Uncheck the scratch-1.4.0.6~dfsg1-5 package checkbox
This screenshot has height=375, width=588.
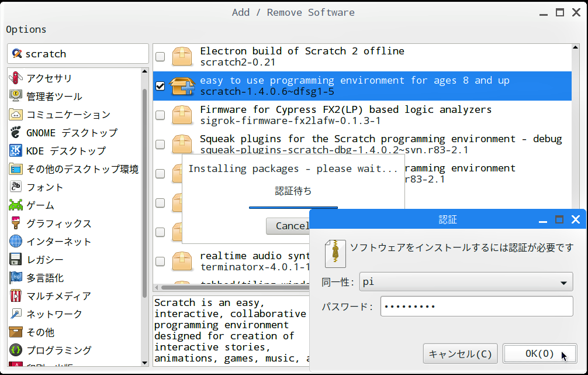tap(160, 85)
